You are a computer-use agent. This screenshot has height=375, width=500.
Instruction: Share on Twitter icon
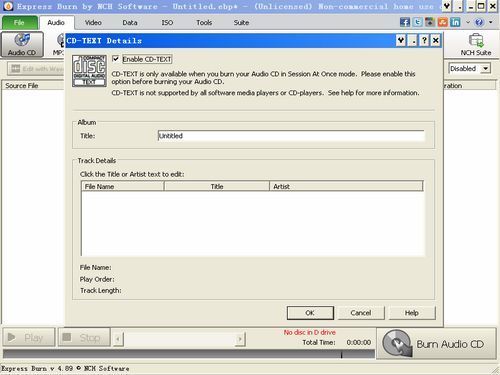(417, 22)
